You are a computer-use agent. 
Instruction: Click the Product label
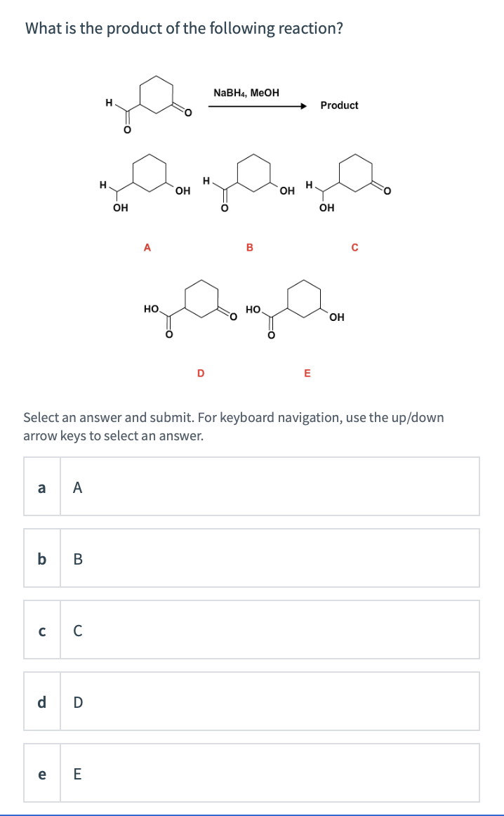point(339,105)
